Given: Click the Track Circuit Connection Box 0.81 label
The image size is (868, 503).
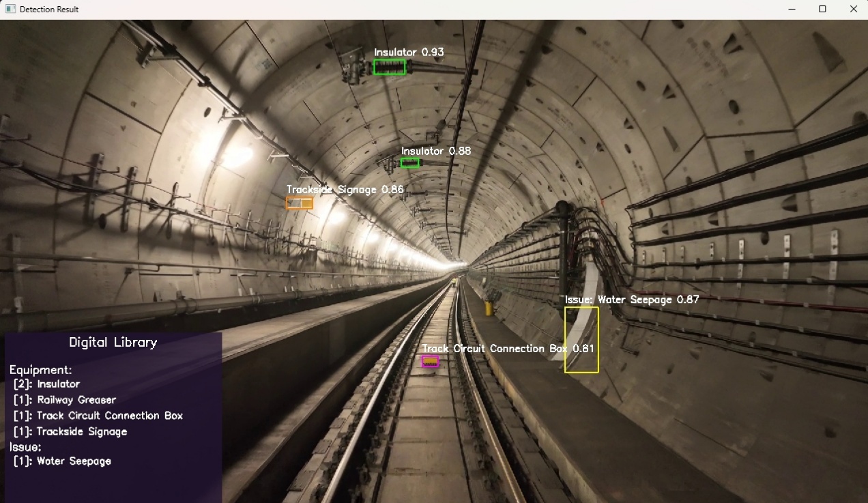Looking at the screenshot, I should (x=508, y=349).
